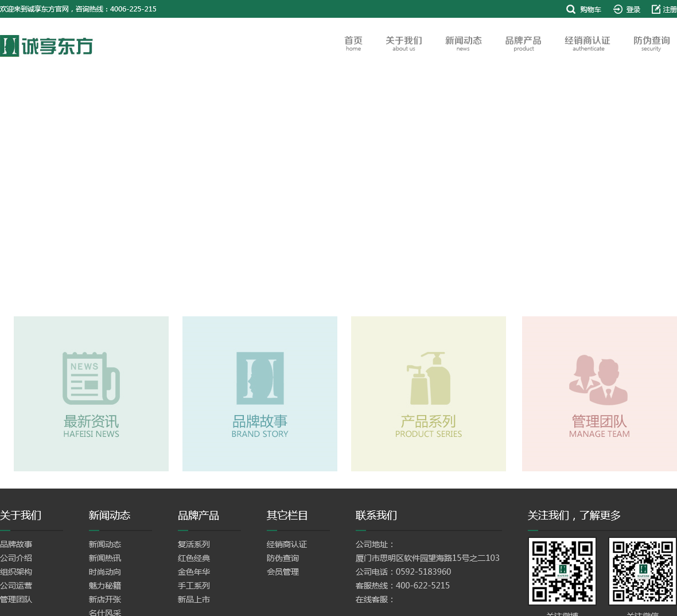Navigate to 品牌产品 product menu
677x616 pixels.
tap(523, 44)
